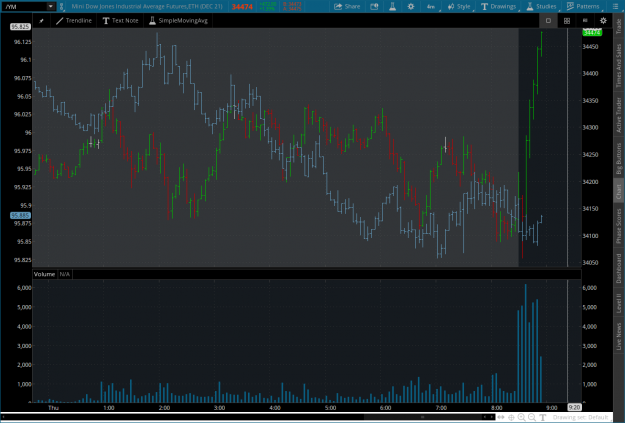Image resolution: width=625 pixels, height=423 pixels.
Task: Open the Style menu
Action: 459,6
